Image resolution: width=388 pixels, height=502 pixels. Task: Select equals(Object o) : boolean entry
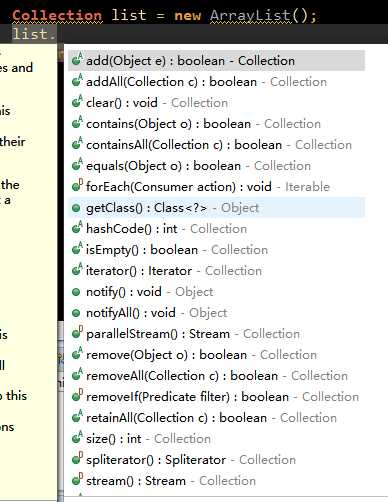click(x=216, y=166)
